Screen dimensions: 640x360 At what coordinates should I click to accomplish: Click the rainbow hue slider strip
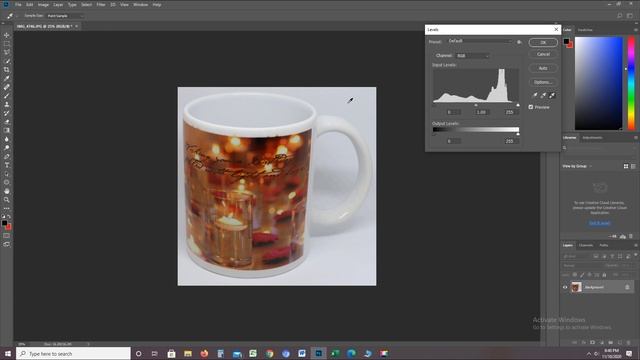(631, 83)
